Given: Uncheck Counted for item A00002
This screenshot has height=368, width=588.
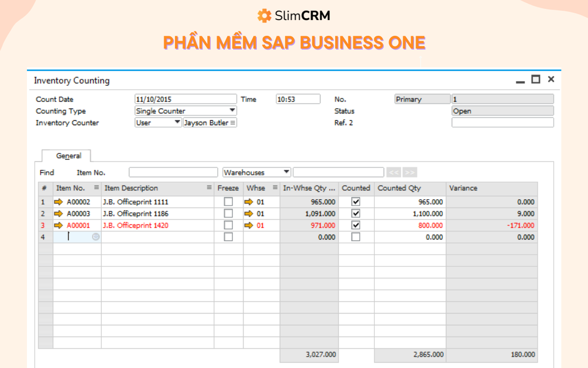Looking at the screenshot, I should point(356,201).
